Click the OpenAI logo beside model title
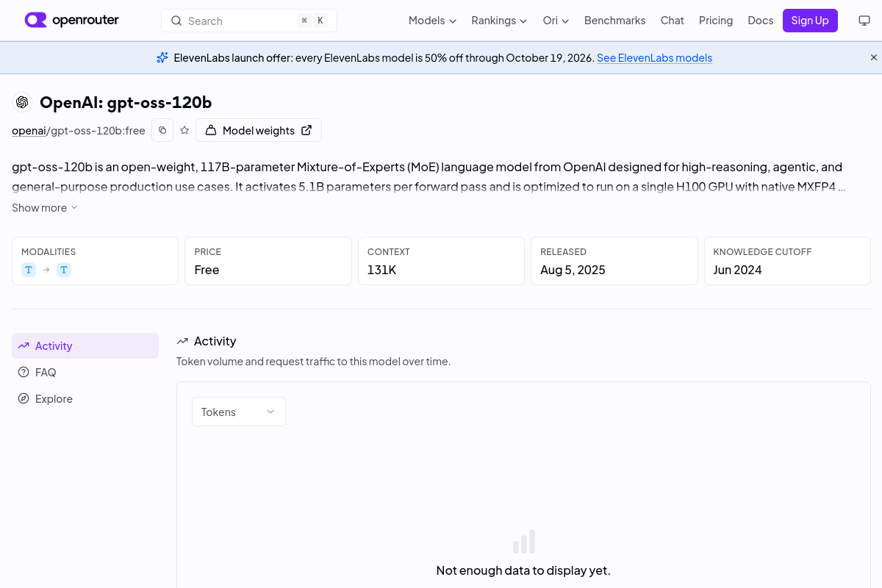Viewport: 882px width, 588px height. (22, 102)
